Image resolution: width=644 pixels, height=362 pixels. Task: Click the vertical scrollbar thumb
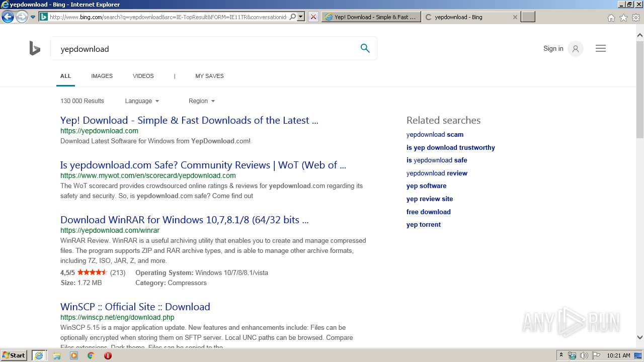pyautogui.click(x=640, y=88)
